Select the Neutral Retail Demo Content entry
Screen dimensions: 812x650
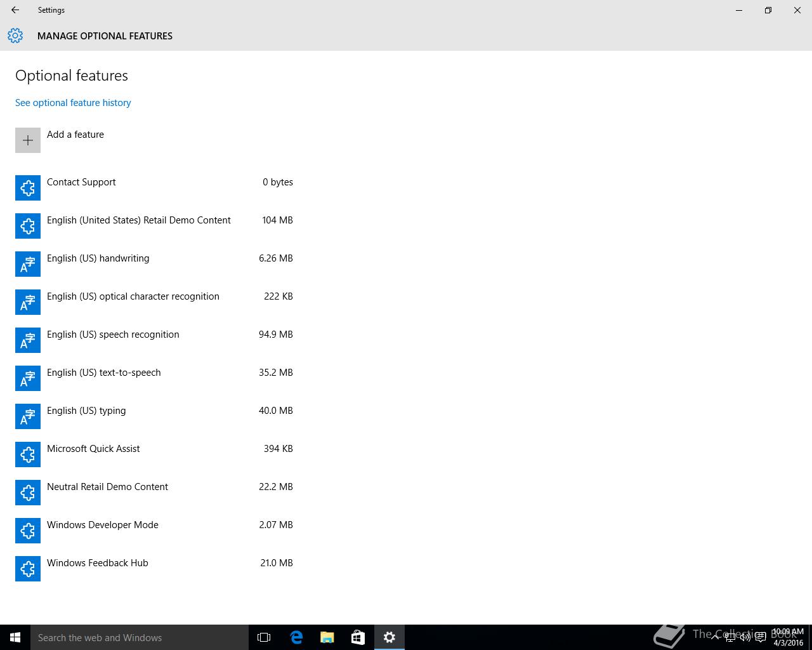tap(107, 487)
